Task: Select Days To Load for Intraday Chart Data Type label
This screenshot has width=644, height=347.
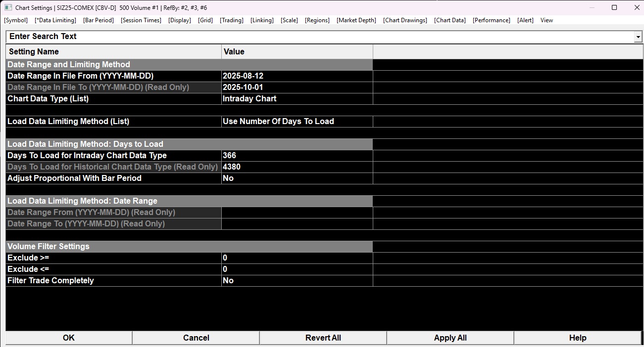Action: coord(113,156)
